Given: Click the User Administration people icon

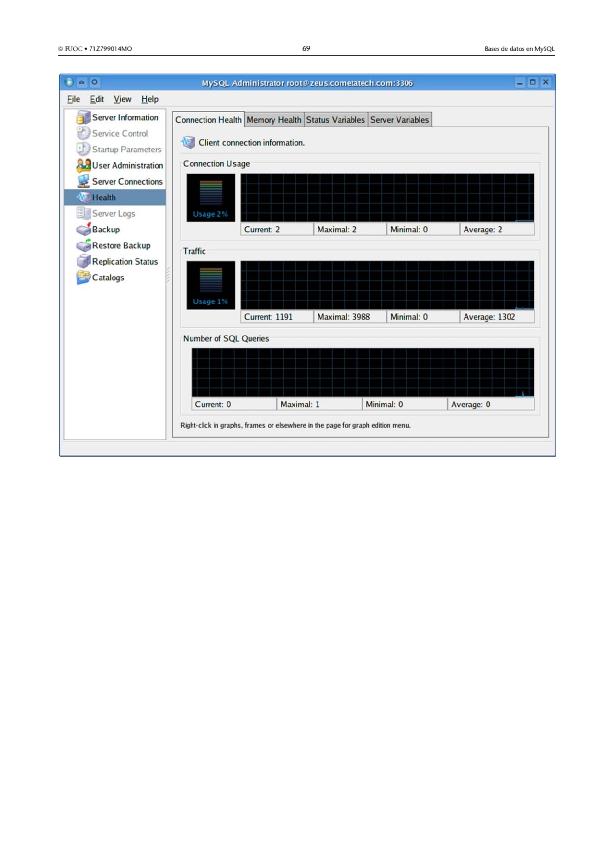Looking at the screenshot, I should tap(83, 165).
